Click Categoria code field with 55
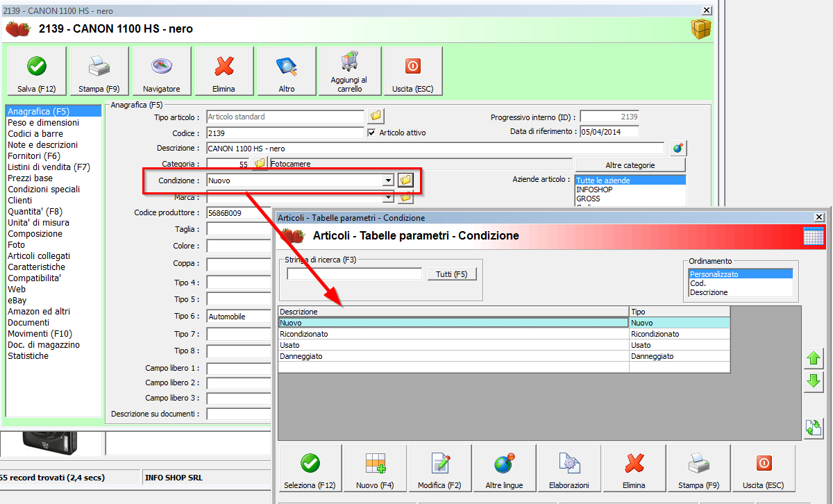 tap(228, 165)
